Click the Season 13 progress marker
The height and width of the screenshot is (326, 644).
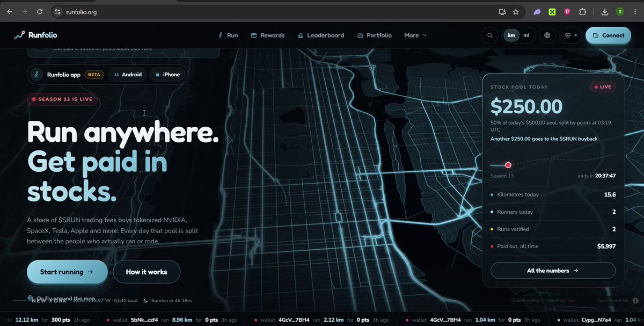(x=508, y=165)
